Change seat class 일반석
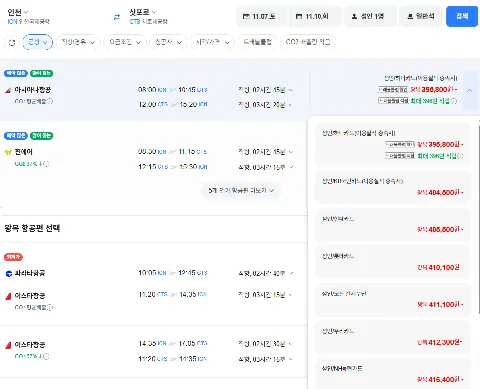 click(421, 16)
